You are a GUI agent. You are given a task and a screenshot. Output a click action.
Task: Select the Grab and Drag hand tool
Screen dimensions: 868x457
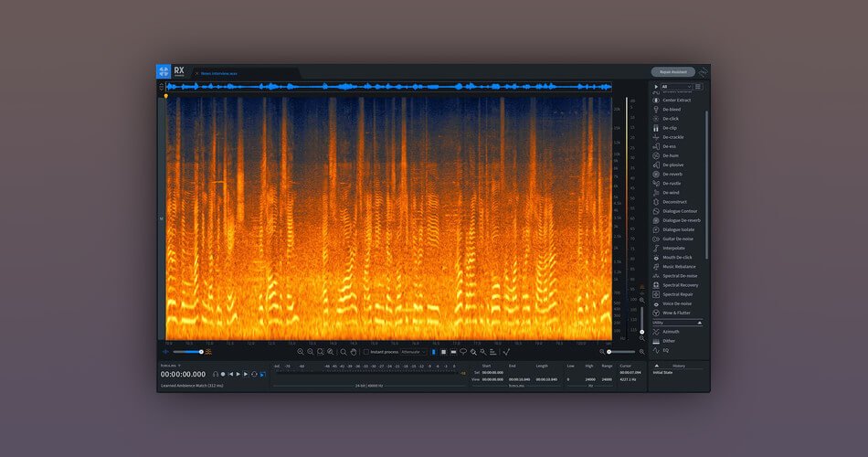pyautogui.click(x=354, y=352)
